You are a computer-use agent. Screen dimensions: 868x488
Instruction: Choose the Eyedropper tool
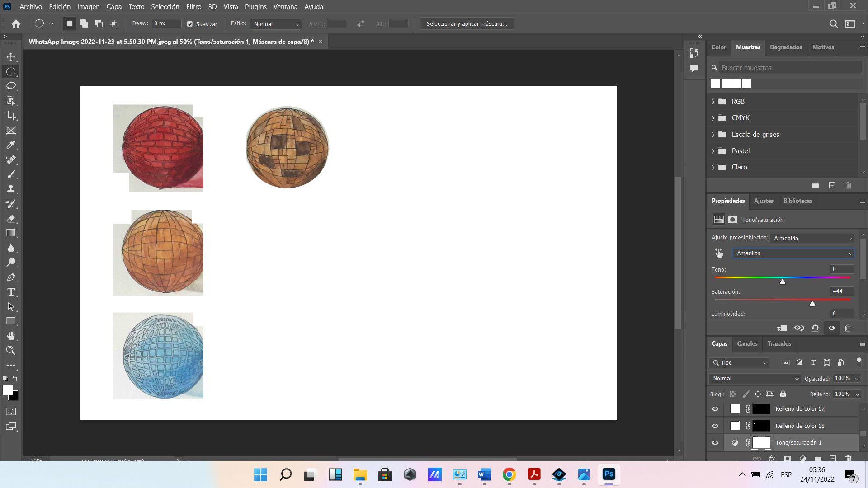click(11, 145)
